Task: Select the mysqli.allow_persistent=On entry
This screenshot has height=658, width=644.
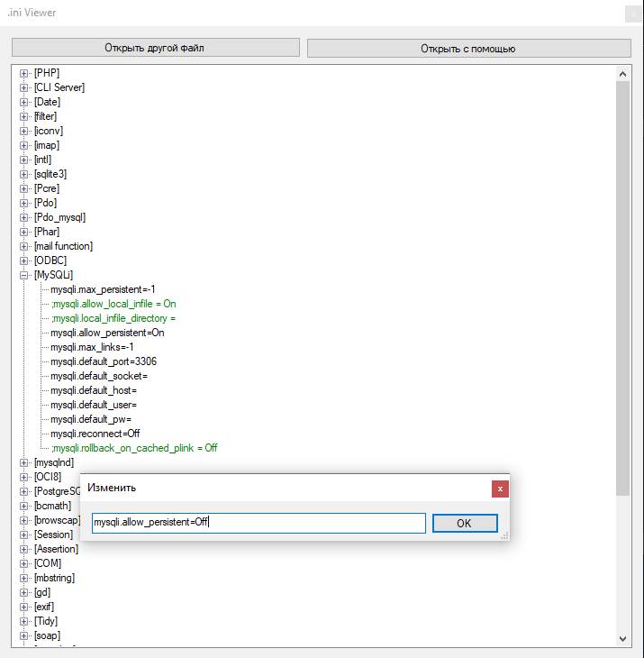Action: (x=107, y=333)
